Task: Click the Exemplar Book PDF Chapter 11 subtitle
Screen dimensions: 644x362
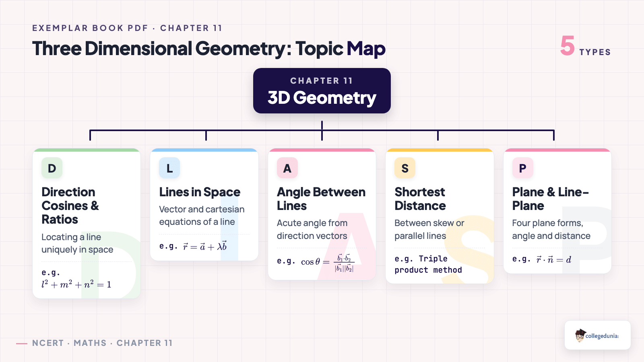Action: tap(127, 28)
